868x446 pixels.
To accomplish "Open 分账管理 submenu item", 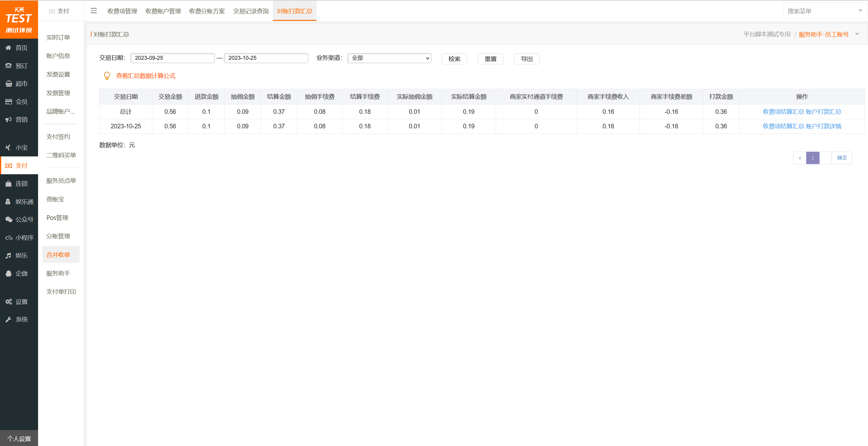I will pyautogui.click(x=58, y=236).
